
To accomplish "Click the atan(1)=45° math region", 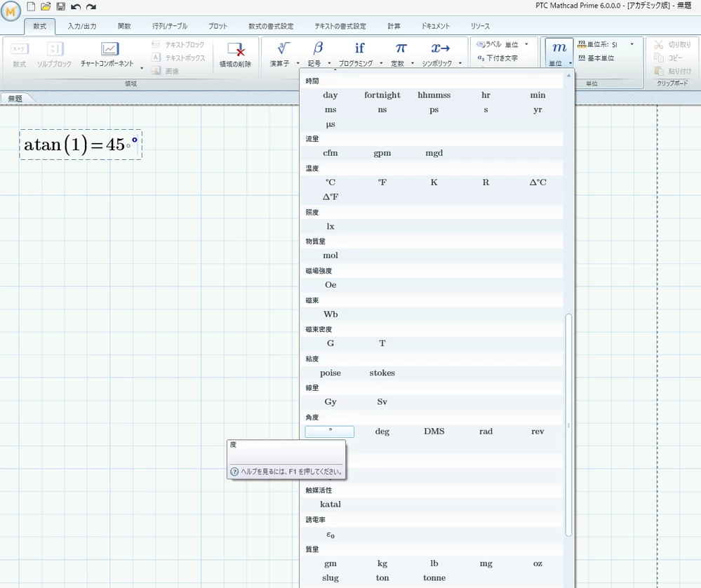I will [81, 145].
